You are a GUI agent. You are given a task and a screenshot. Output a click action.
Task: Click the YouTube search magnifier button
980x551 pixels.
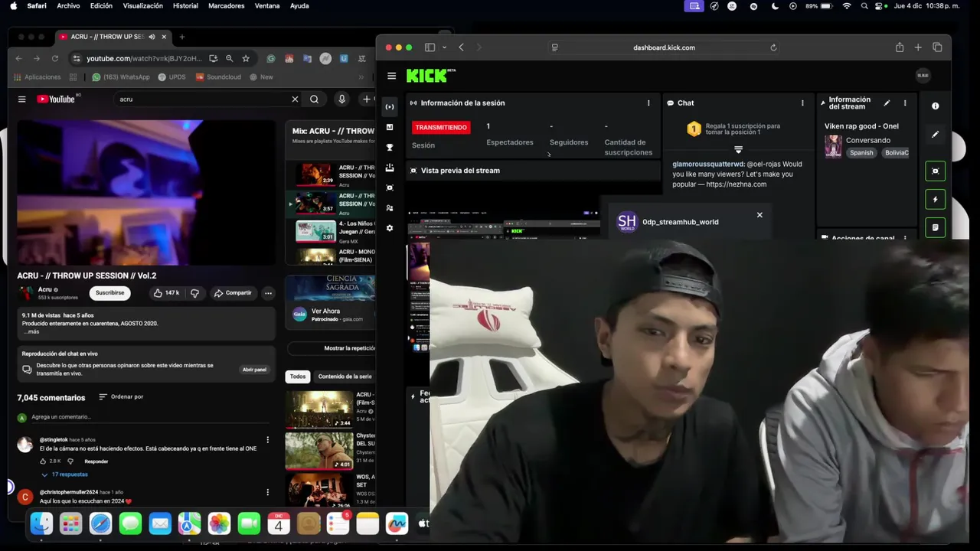tap(314, 99)
